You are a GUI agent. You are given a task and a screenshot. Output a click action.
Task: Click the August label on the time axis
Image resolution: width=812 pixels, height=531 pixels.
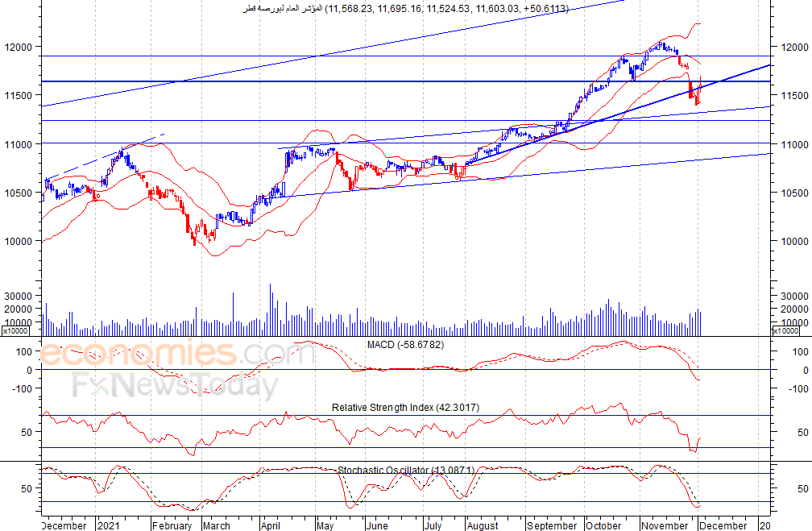tap(482, 525)
